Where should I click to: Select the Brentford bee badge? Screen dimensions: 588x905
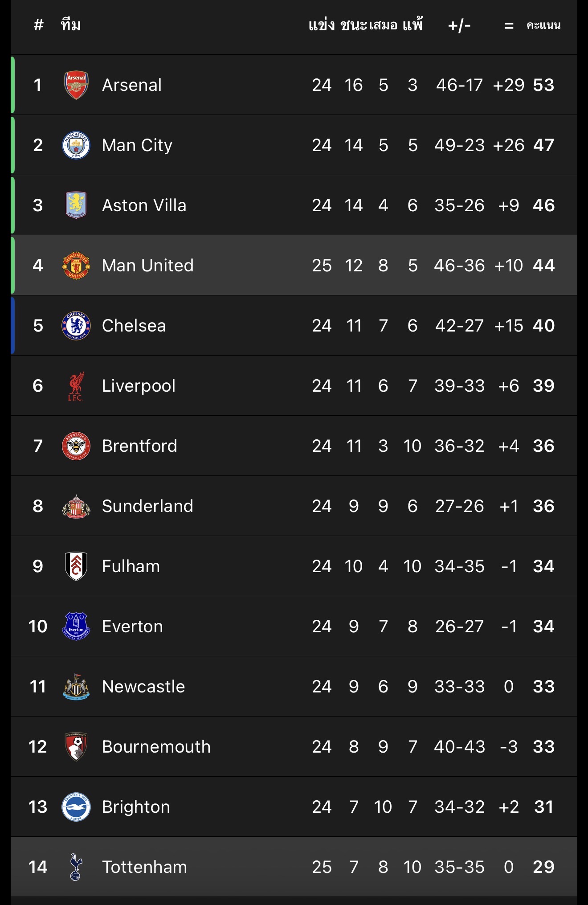point(76,446)
